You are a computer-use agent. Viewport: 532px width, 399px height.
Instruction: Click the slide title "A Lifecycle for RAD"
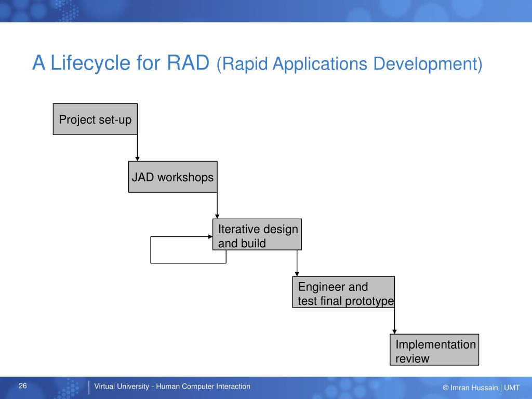[121, 63]
